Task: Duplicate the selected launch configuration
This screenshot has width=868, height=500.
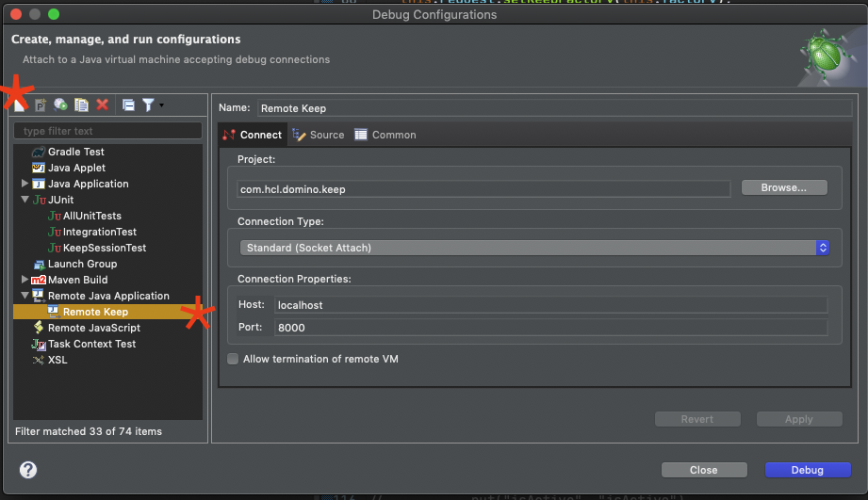Action: 82,105
